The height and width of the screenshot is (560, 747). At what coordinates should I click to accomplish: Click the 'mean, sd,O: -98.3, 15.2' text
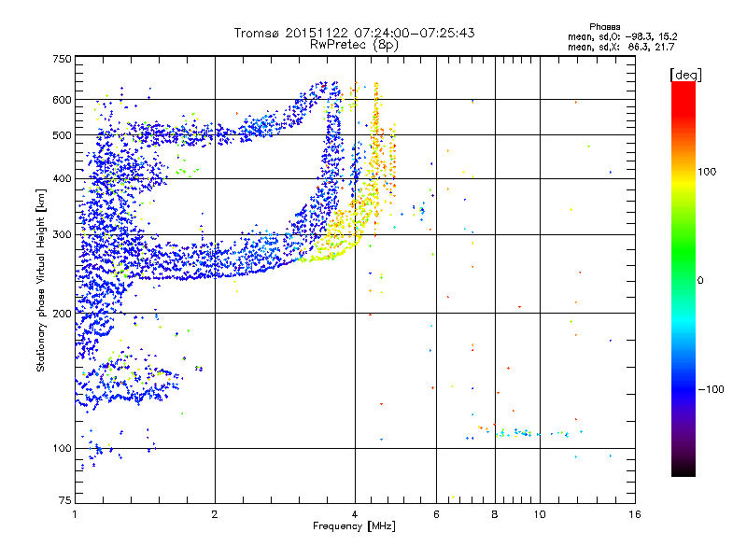[x=622, y=37]
